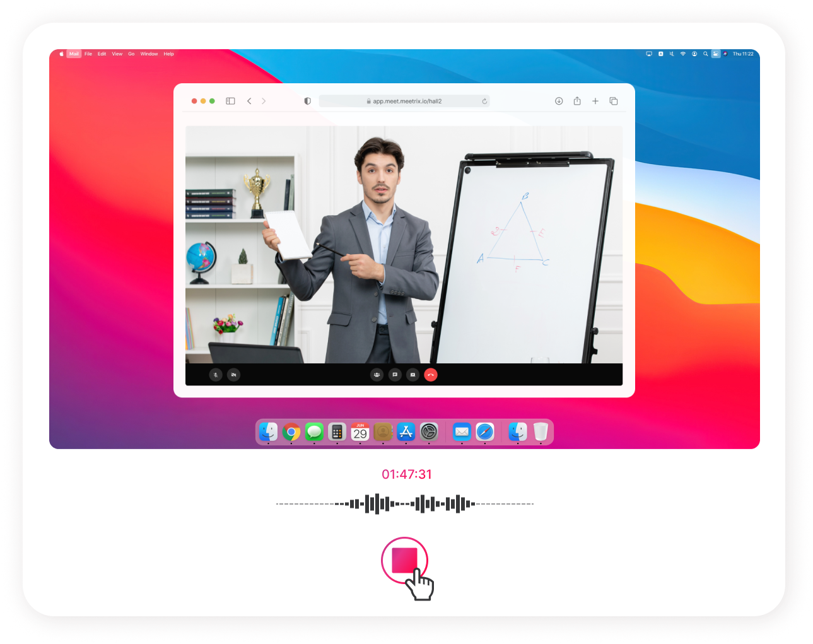Open the Safari privacy shield report
Image resolution: width=813 pixels, height=644 pixels.
pos(307,100)
